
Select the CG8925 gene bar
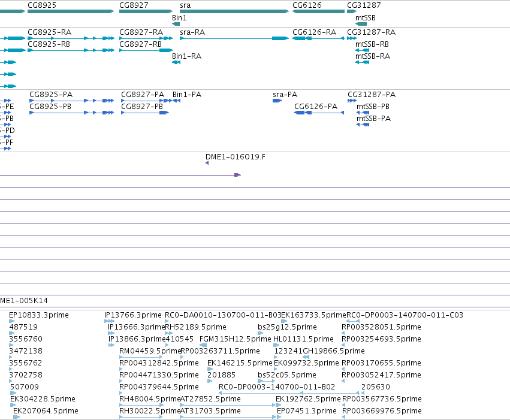[71, 11]
